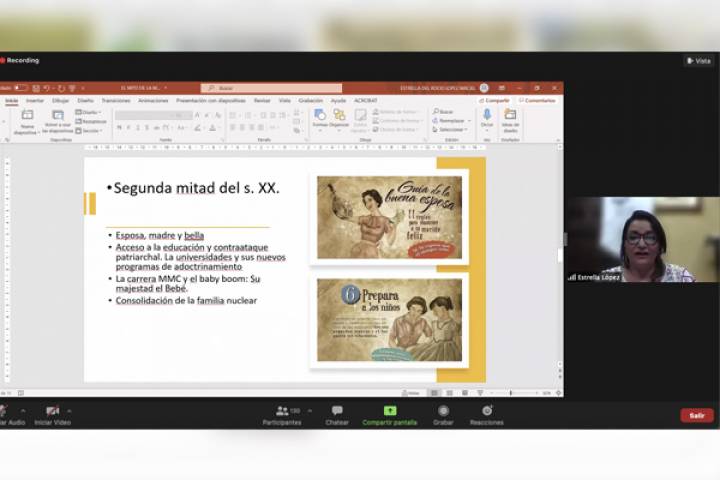Open the Insertar ribbon tab
Image resolution: width=720 pixels, height=480 pixels.
(x=35, y=100)
